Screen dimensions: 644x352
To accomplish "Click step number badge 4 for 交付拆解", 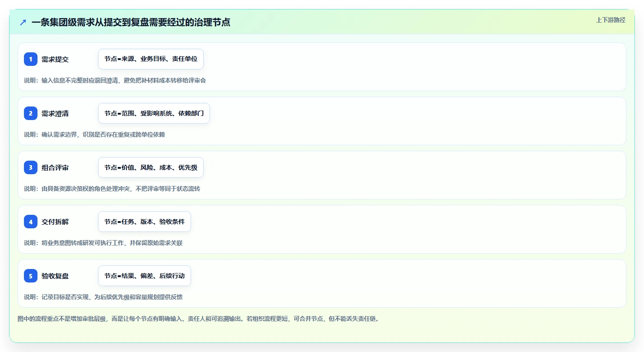I will coord(31,222).
